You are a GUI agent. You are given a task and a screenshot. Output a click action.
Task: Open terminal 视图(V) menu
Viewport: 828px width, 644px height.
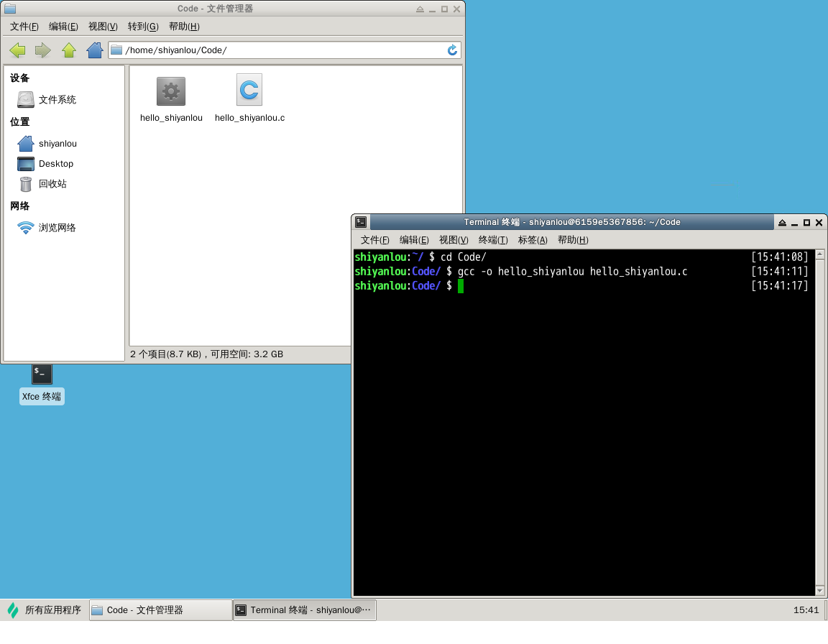pos(454,240)
